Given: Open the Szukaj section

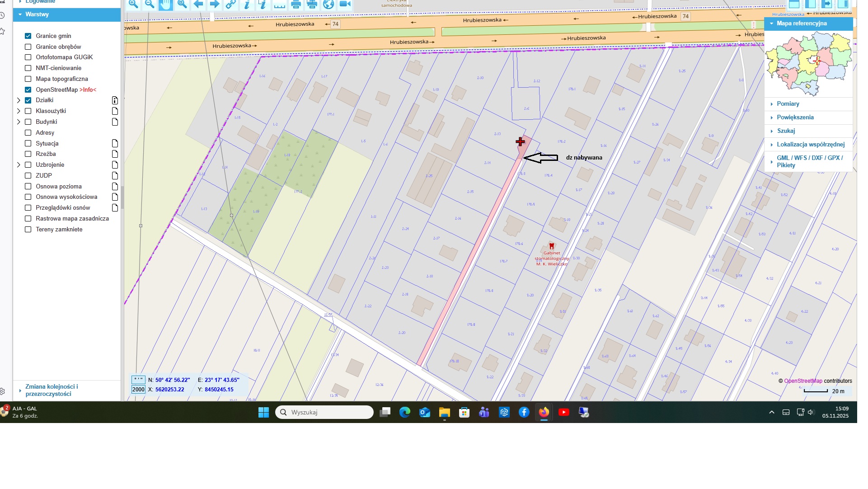Looking at the screenshot, I should (786, 131).
